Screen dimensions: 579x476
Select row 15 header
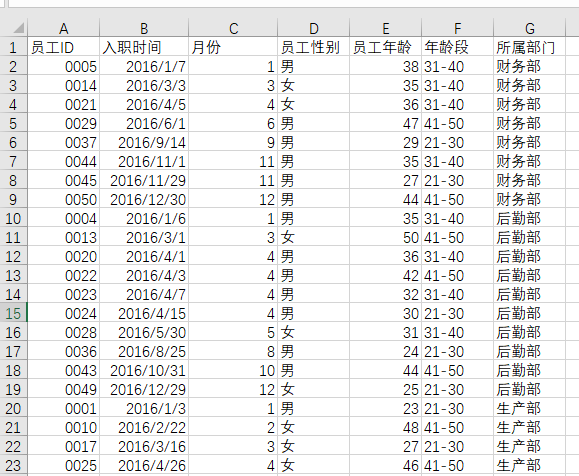pos(13,314)
